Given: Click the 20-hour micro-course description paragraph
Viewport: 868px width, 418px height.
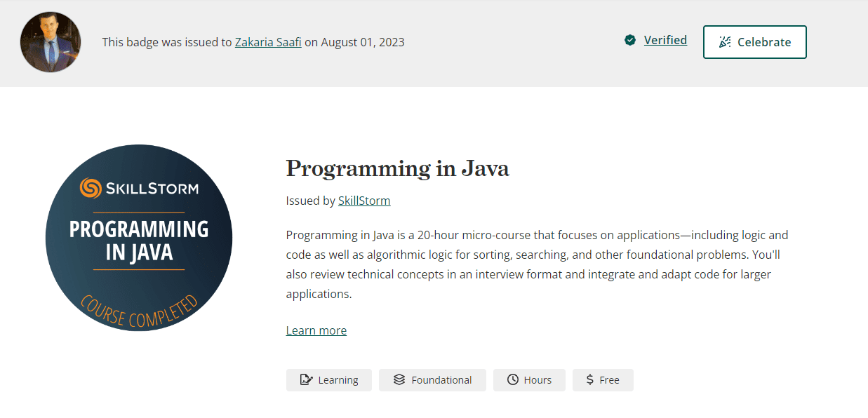Looking at the screenshot, I should [x=538, y=264].
